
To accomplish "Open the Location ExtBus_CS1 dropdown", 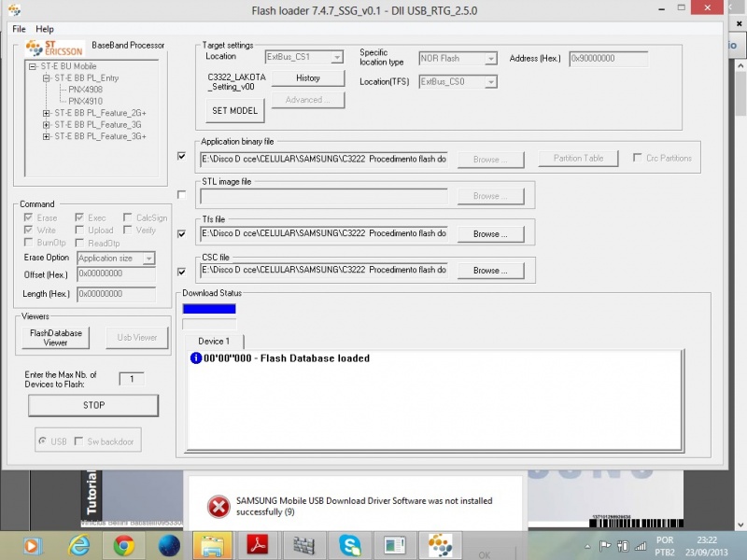I will (x=337, y=57).
